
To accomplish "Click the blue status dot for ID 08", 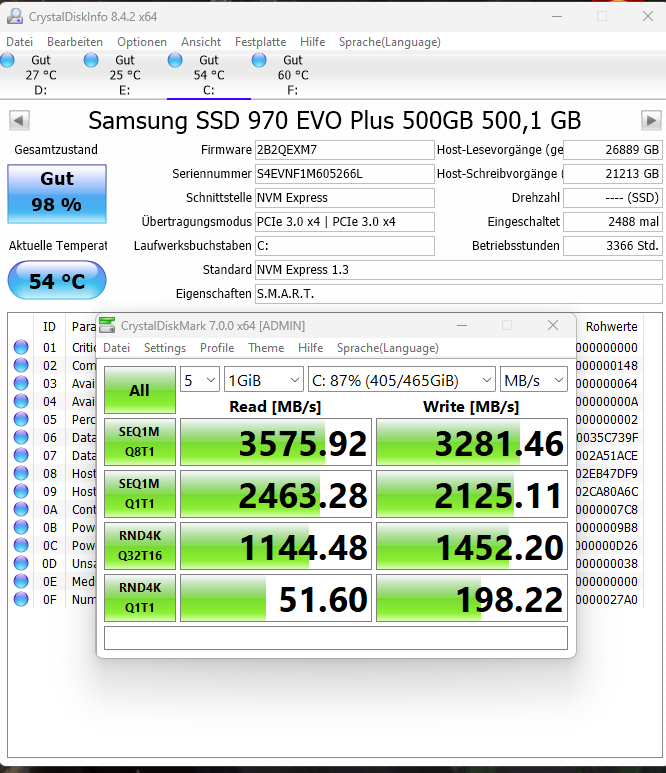I will 21,473.
